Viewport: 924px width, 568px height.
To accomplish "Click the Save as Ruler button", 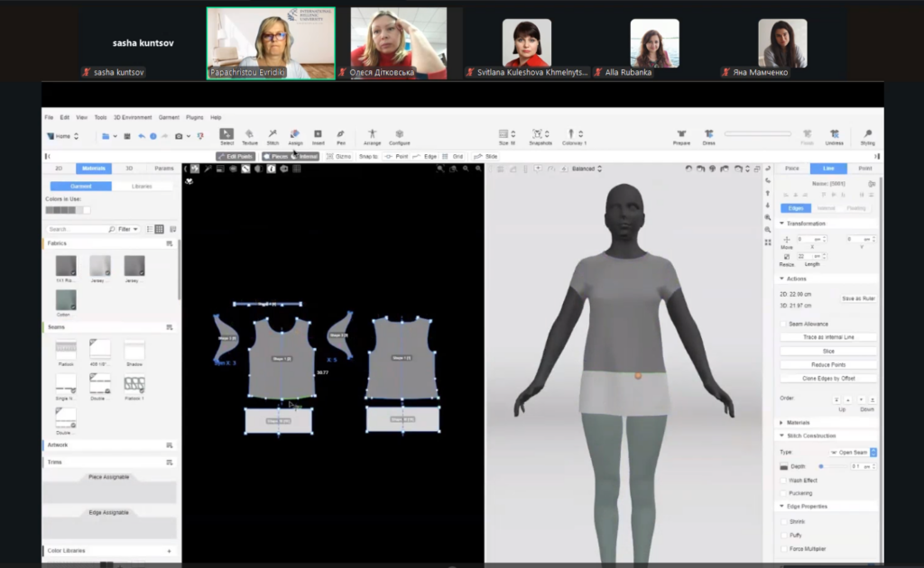I will 858,298.
